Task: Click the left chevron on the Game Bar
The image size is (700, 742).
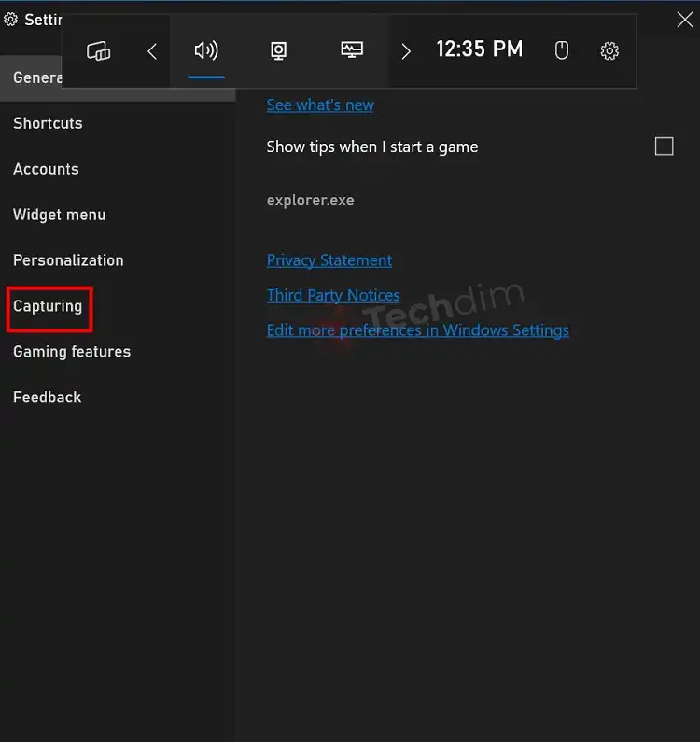Action: pyautogui.click(x=152, y=51)
